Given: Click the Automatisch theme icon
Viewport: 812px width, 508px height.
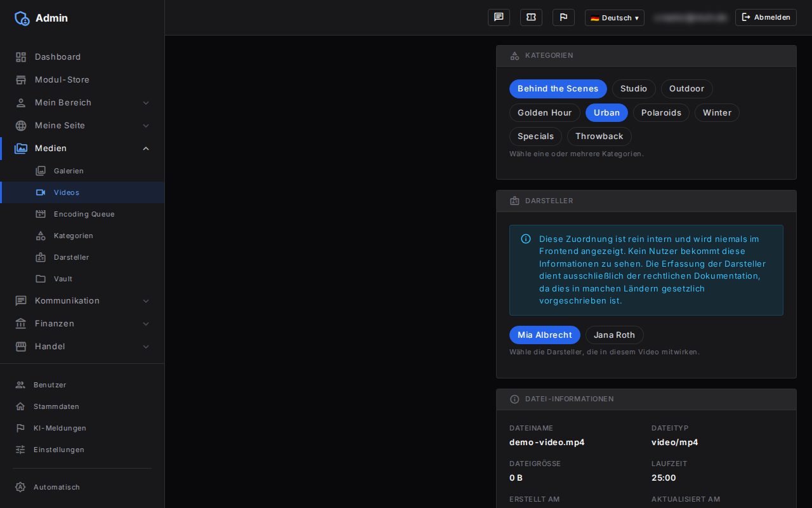Looking at the screenshot, I should (x=20, y=487).
